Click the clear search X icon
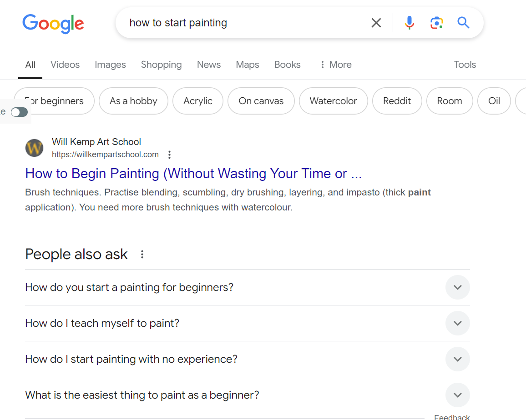Screen dimensions: 526x420 pyautogui.click(x=376, y=23)
